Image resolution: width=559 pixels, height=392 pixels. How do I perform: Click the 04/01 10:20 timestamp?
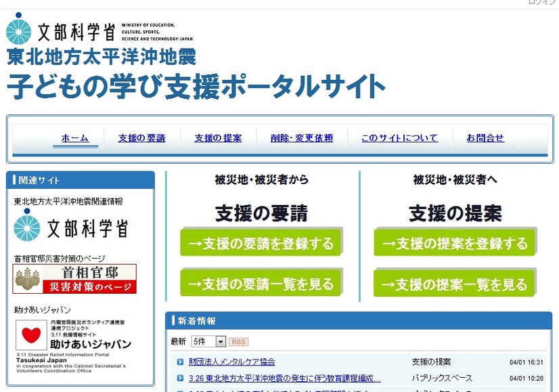coord(527,378)
